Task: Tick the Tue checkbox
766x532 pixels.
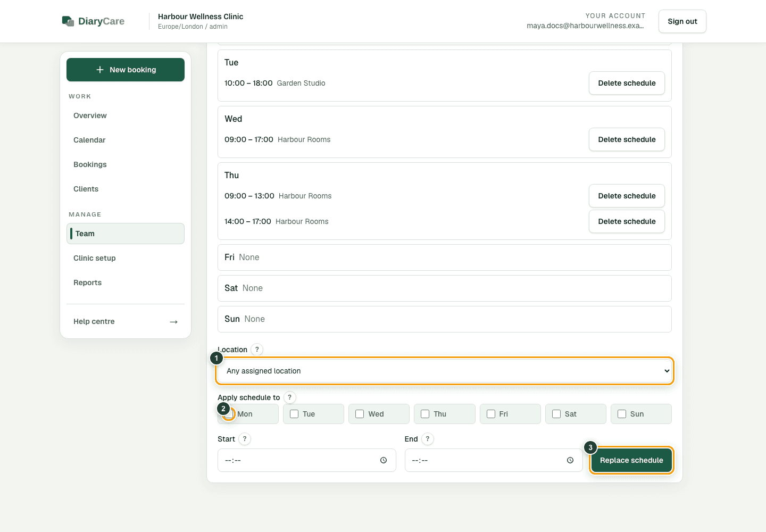Action: 294,414
